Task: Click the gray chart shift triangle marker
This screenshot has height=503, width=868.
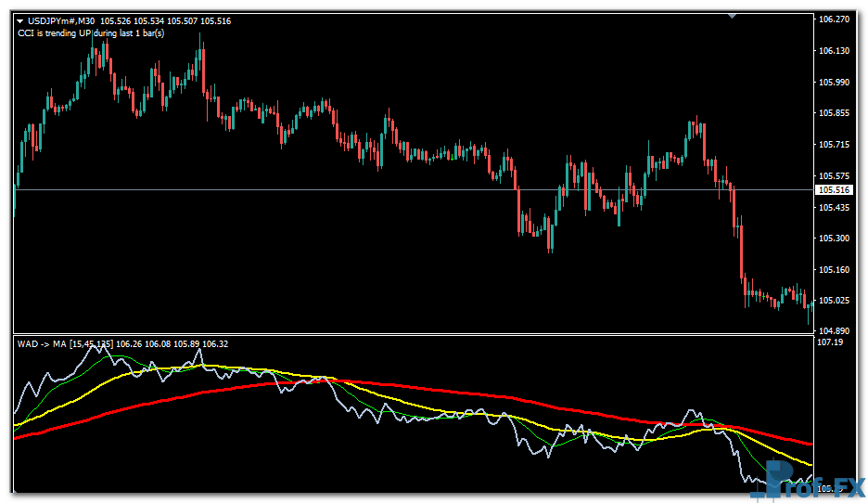Action: tap(733, 16)
